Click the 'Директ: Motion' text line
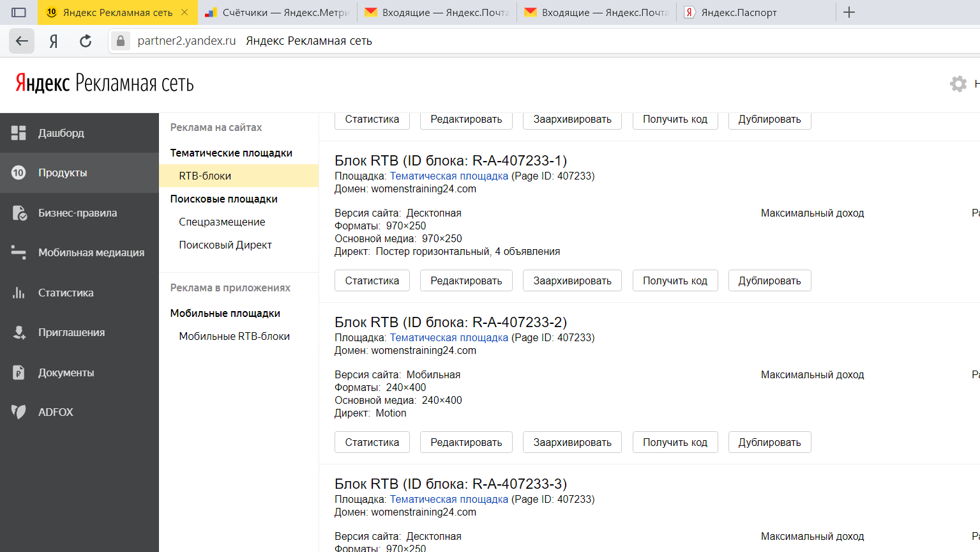The image size is (980, 552). coord(370,413)
